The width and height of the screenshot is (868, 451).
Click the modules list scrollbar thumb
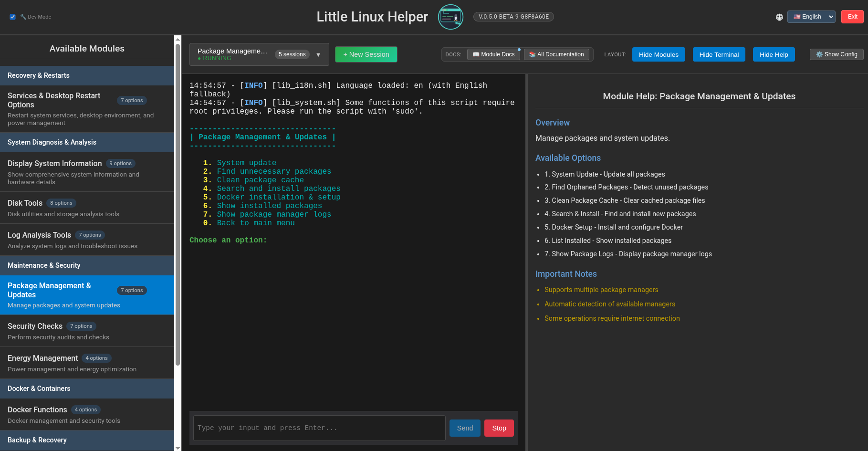coord(178,205)
